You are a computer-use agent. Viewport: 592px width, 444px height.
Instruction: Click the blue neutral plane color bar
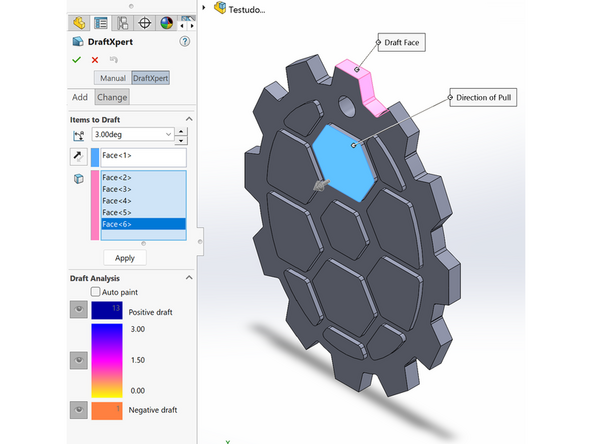point(95,157)
